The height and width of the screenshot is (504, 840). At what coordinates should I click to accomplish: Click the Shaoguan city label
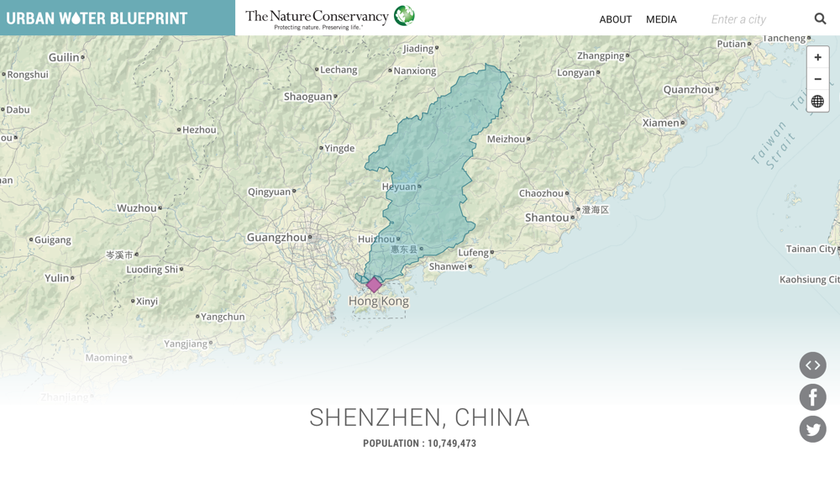coord(308,97)
